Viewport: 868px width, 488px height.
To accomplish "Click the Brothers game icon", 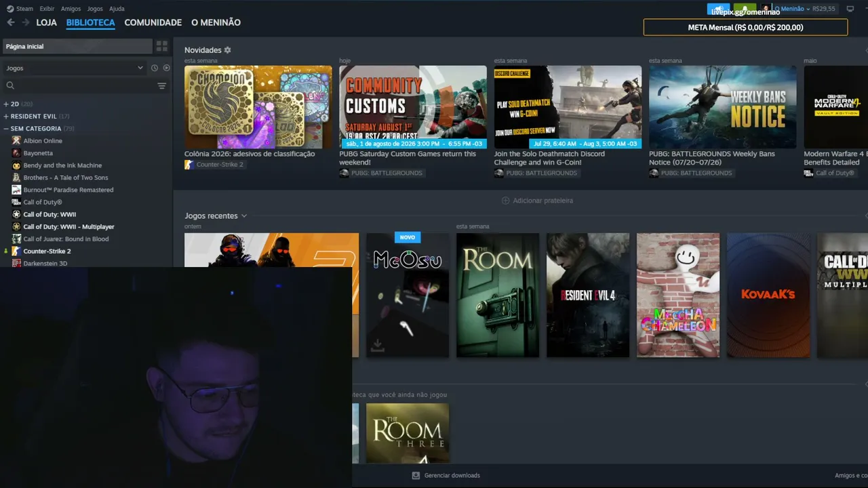I will click(17, 178).
